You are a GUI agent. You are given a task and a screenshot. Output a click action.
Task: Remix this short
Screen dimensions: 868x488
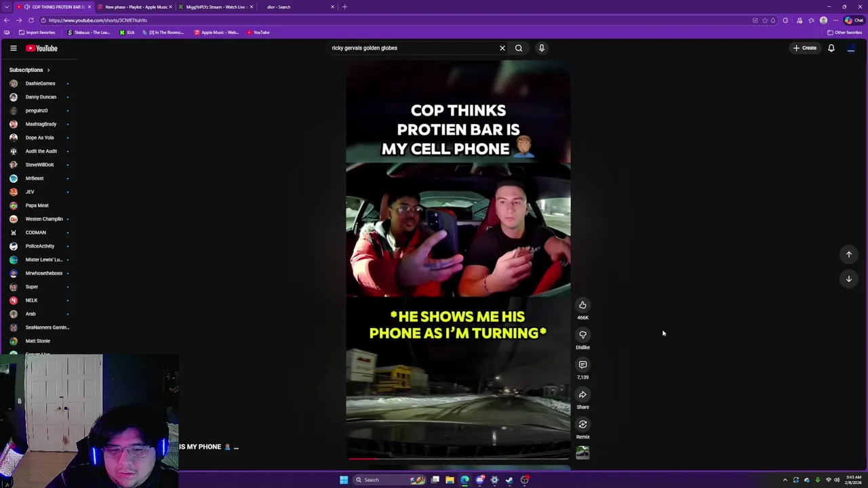tap(583, 424)
